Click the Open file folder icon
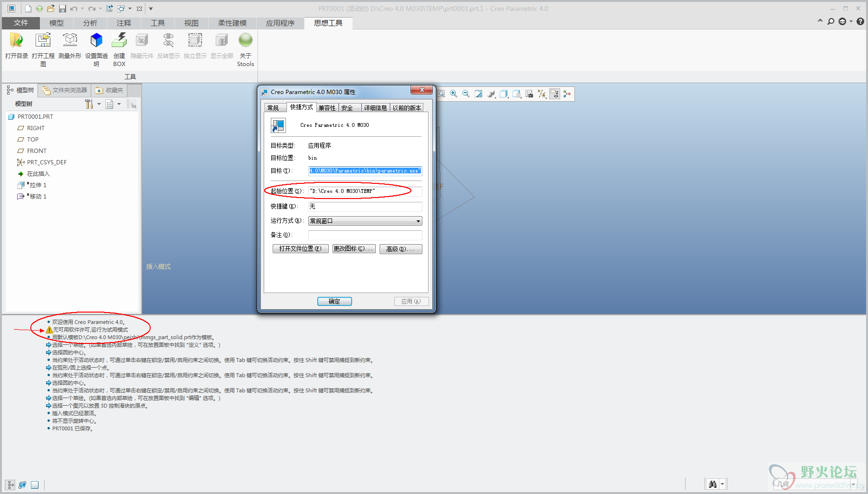 click(51, 9)
